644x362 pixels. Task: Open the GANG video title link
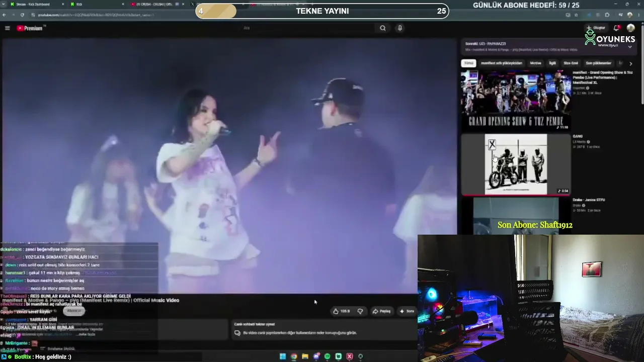[x=578, y=136]
